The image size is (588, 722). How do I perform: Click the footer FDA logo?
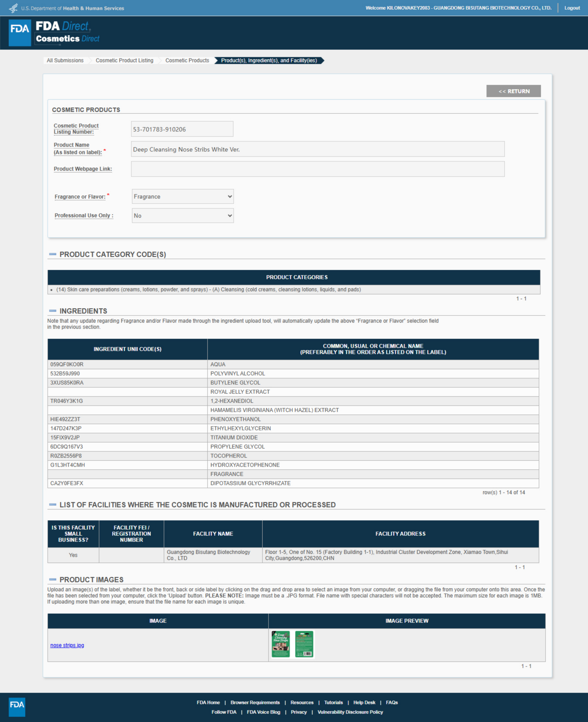click(x=17, y=707)
